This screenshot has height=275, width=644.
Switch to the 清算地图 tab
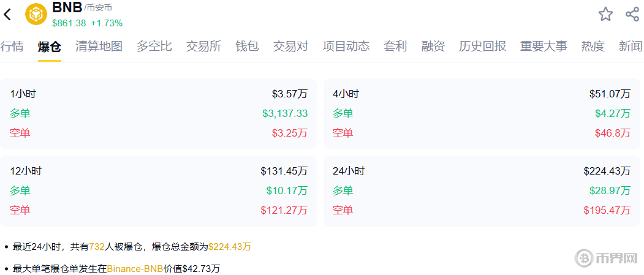coord(99,46)
